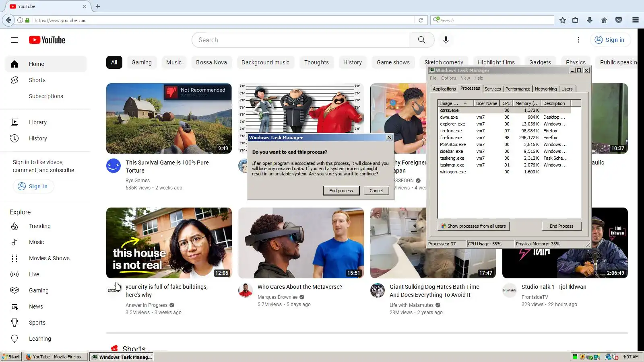
Task: Sort processes by CPU column
Action: (506, 103)
